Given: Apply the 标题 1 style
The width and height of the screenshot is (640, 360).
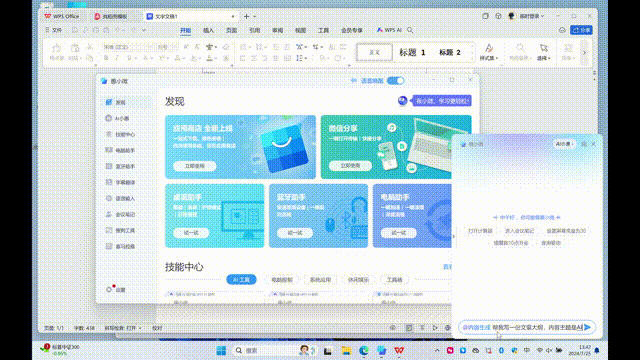Looking at the screenshot, I should point(412,52).
